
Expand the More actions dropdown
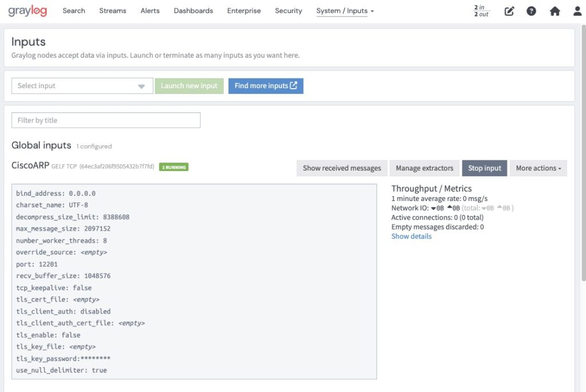click(x=538, y=168)
